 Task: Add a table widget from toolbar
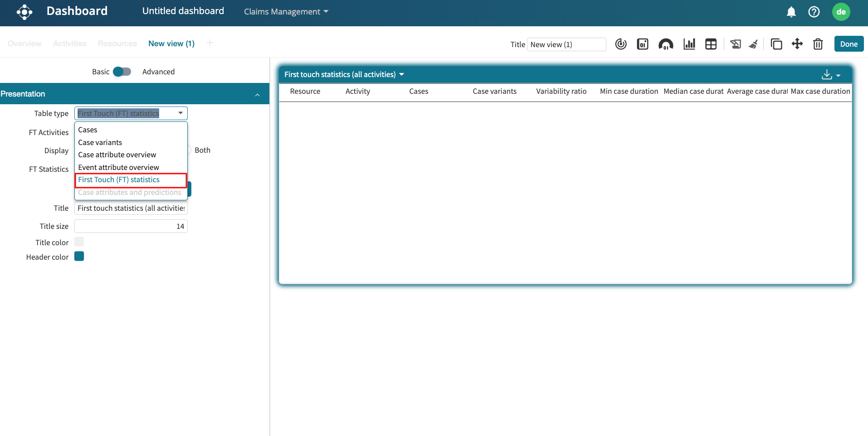[711, 44]
